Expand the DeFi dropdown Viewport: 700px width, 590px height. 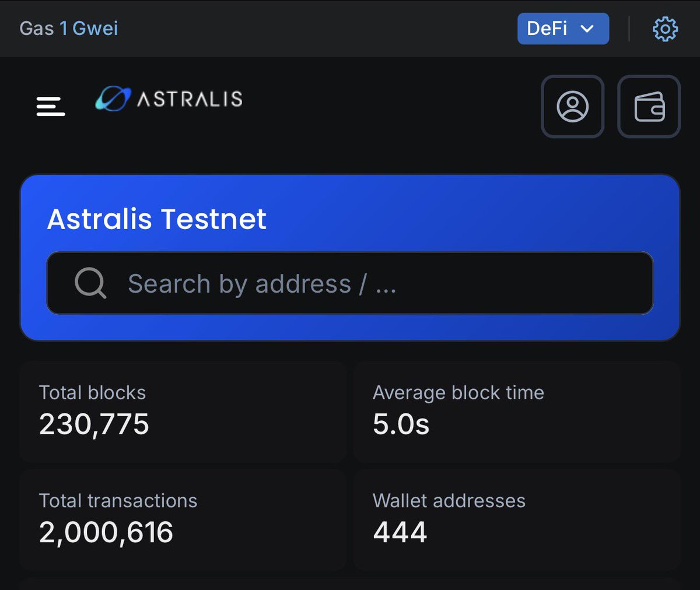pos(563,29)
